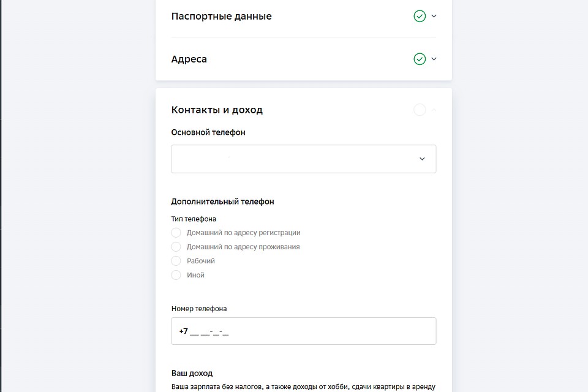
Task: Click the empty status circle beside Контакты и доход
Action: (x=420, y=110)
